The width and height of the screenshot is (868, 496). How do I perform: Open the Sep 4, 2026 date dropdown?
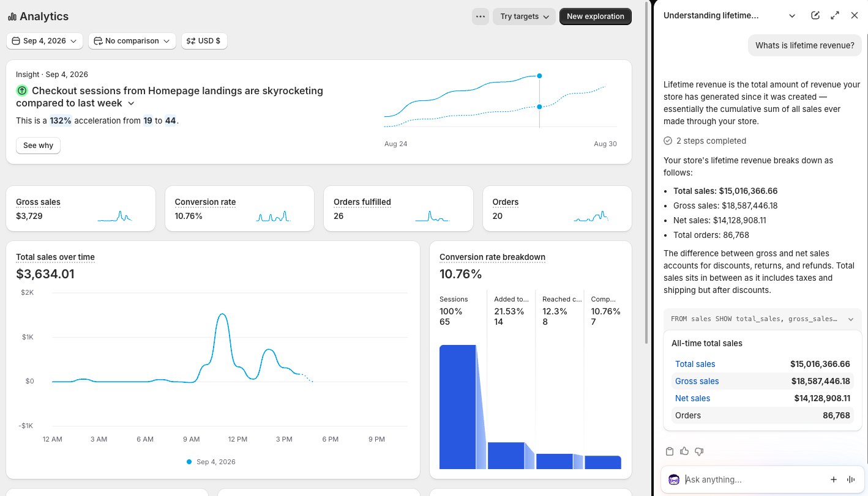pos(45,41)
